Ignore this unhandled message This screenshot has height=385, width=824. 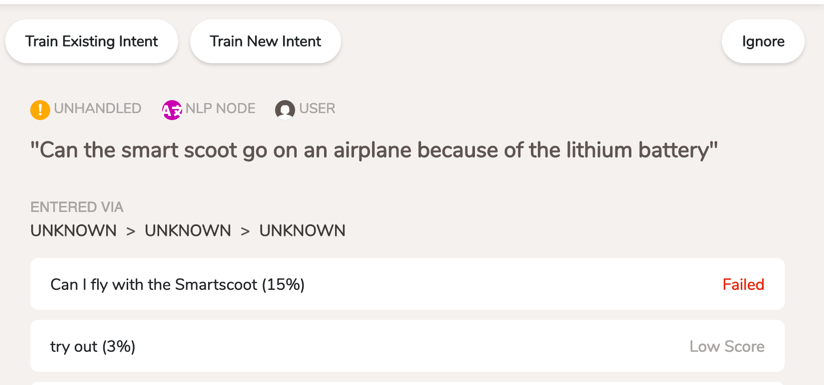coord(763,41)
